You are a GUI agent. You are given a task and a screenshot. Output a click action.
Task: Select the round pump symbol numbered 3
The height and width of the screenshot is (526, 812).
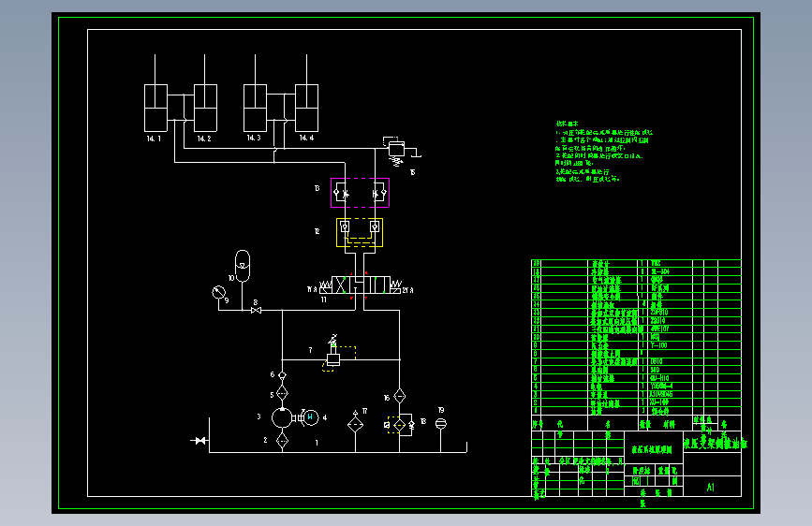(282, 417)
